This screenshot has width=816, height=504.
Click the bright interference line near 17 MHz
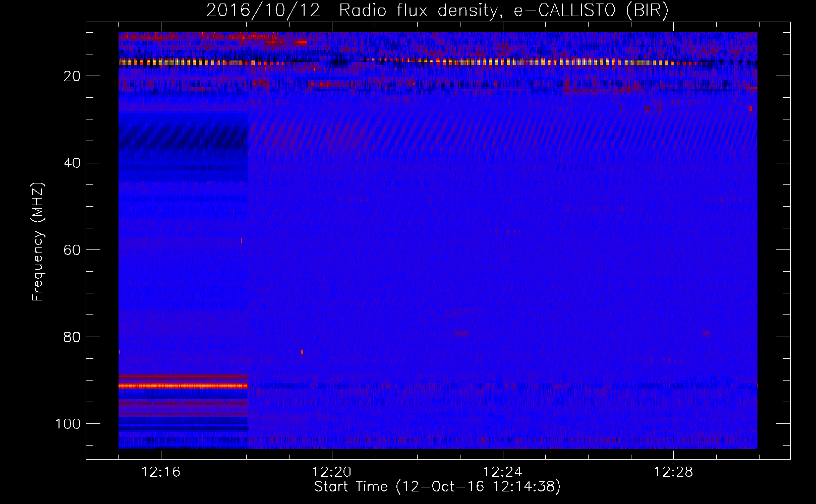point(438,62)
